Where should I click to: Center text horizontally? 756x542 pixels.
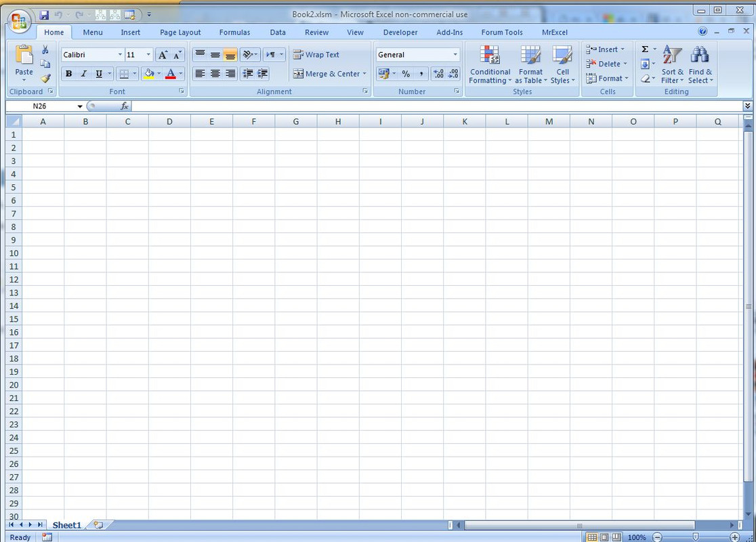(x=215, y=73)
